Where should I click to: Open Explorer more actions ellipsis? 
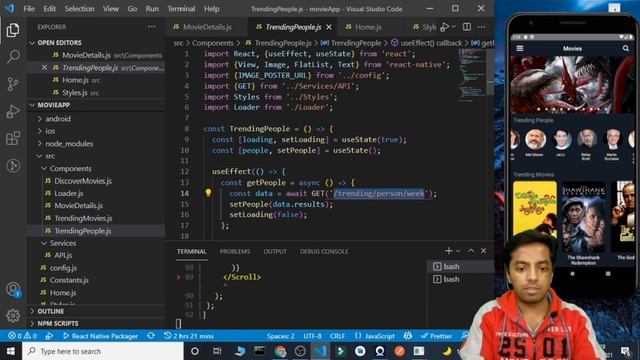click(152, 27)
